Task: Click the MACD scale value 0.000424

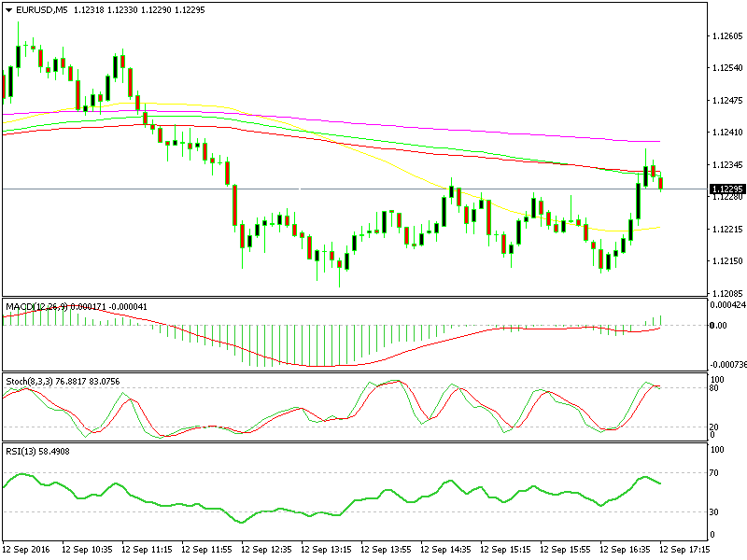Action: coord(728,305)
